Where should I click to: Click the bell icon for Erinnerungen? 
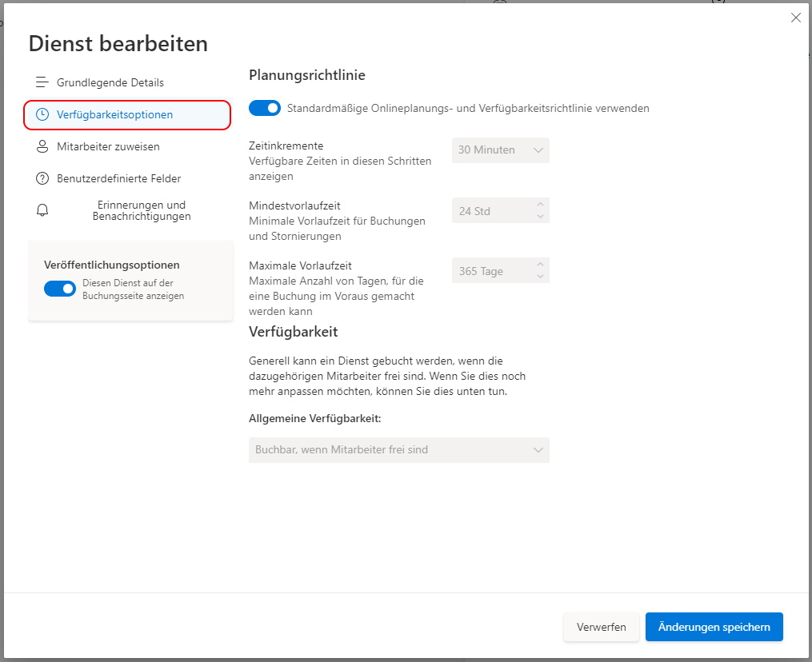[42, 210]
